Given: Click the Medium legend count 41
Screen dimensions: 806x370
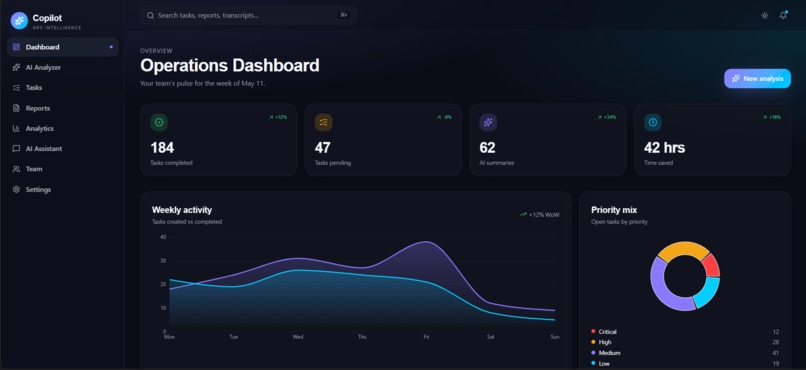Looking at the screenshot, I should pyautogui.click(x=776, y=353).
